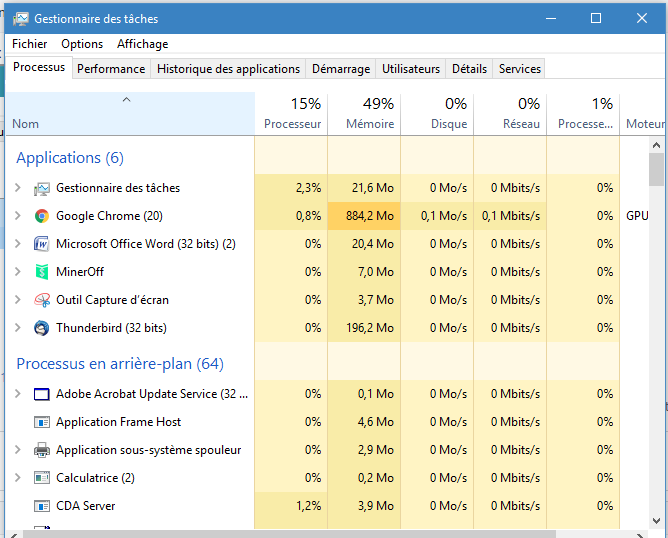Click the Thunderbird mail icon
The image size is (668, 538).
(x=42, y=328)
